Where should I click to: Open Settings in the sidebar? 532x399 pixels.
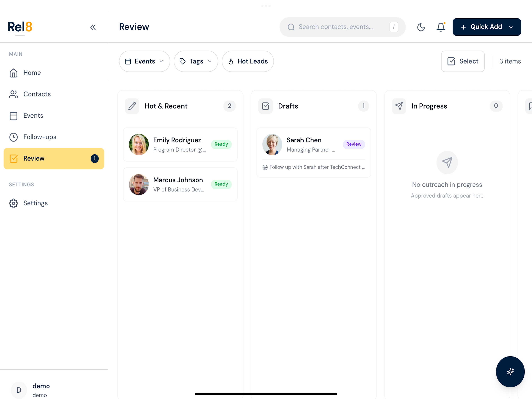54,203
